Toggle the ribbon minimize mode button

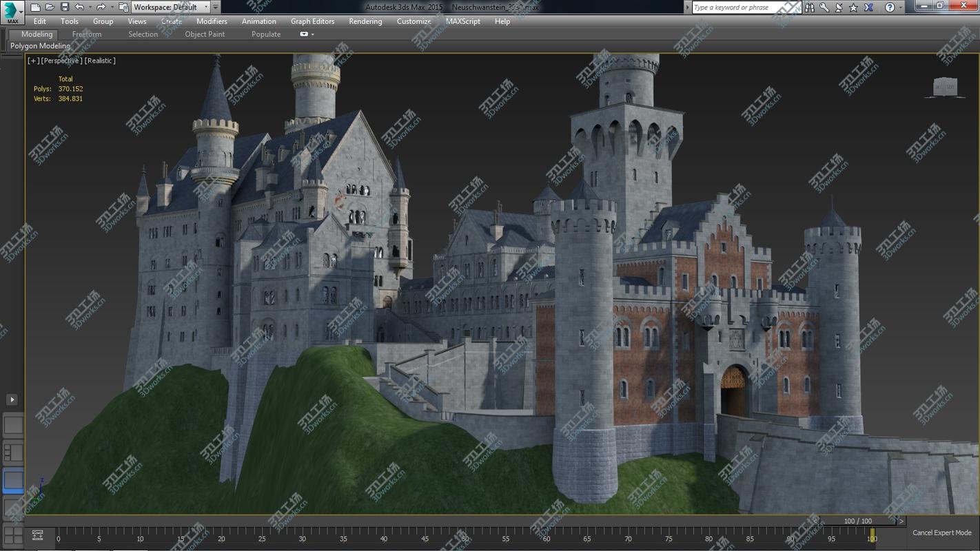coord(304,34)
